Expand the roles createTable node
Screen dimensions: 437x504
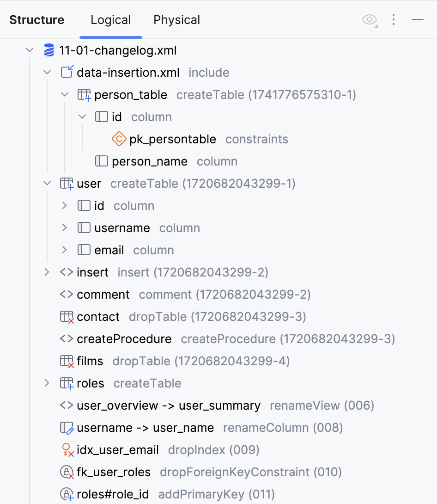coord(47,383)
